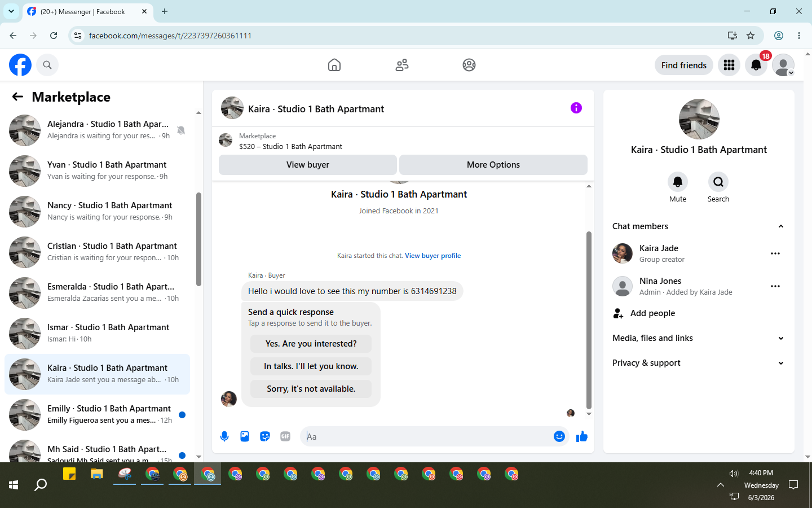
Task: Open the Windows Start button
Action: tap(14, 485)
